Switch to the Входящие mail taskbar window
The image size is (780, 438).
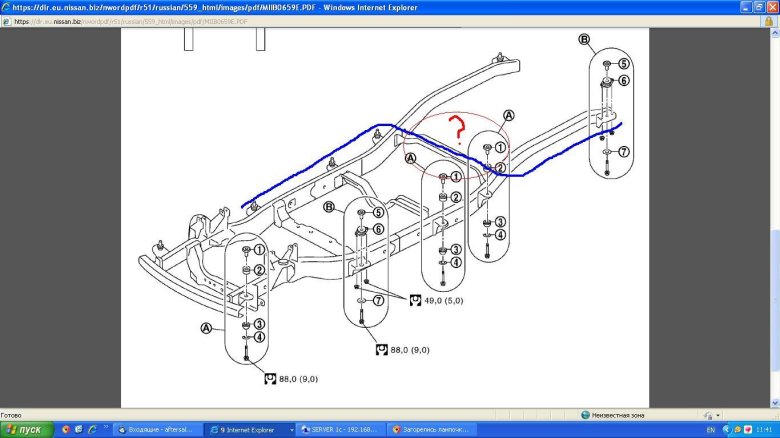[x=158, y=429]
